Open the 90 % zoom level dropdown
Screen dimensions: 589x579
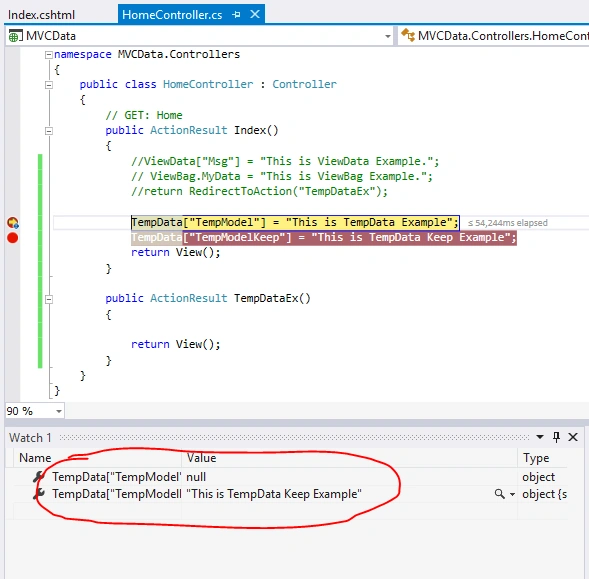click(59, 411)
